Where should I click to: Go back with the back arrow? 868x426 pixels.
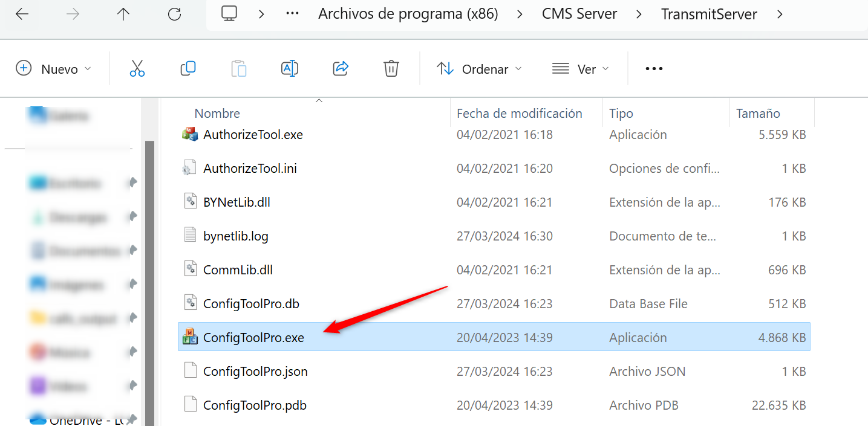(x=22, y=13)
